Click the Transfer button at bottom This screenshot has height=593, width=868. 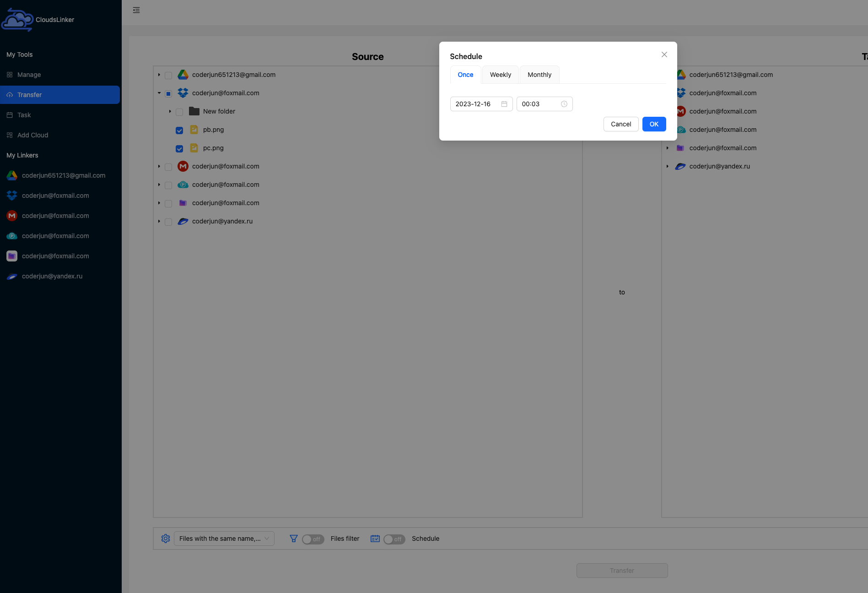point(622,571)
